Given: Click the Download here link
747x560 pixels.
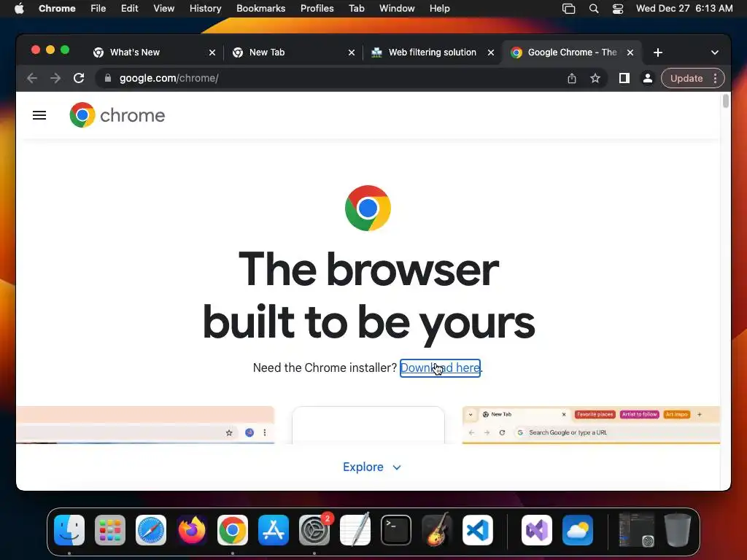Looking at the screenshot, I should pos(440,367).
